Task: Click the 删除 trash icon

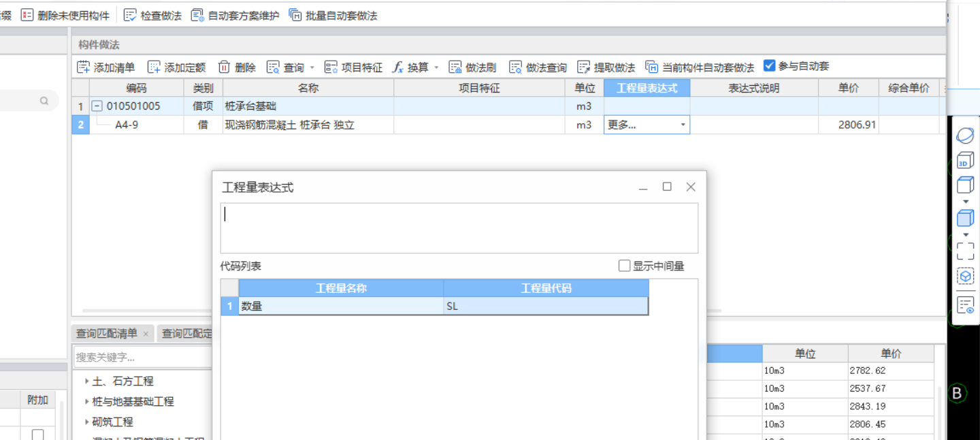Action: click(x=225, y=66)
